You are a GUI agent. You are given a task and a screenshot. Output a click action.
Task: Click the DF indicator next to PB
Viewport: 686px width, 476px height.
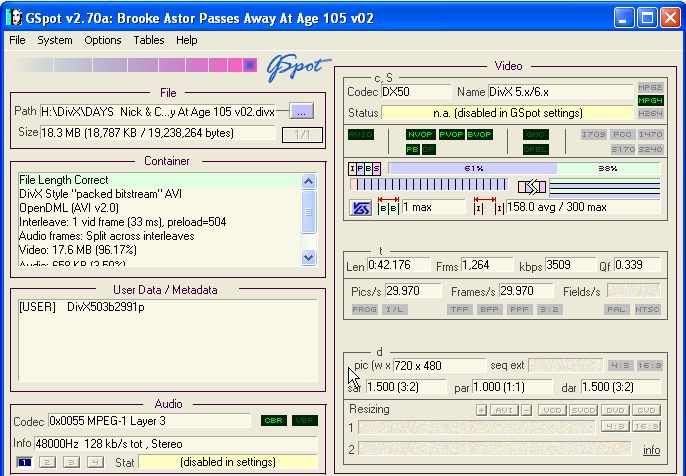[429, 150]
